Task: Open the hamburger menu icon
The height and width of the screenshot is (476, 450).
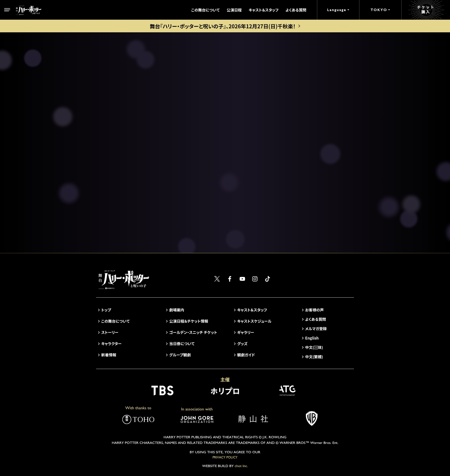Action: pos(7,10)
